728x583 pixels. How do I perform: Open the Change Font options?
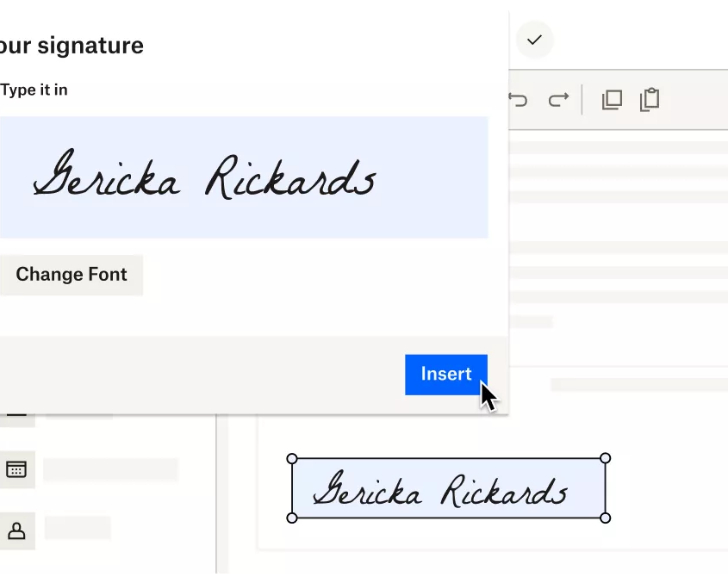72,275
